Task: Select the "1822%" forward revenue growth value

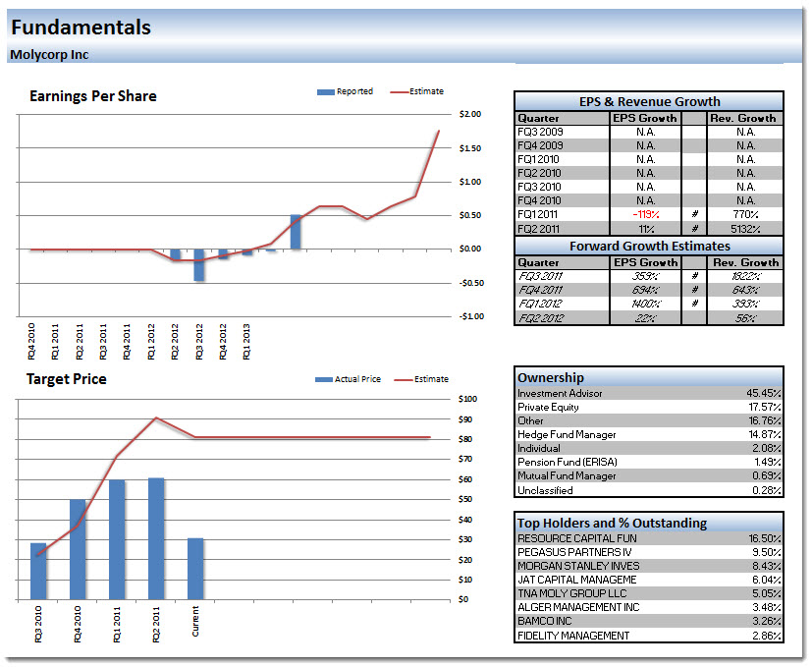Action: tap(745, 277)
